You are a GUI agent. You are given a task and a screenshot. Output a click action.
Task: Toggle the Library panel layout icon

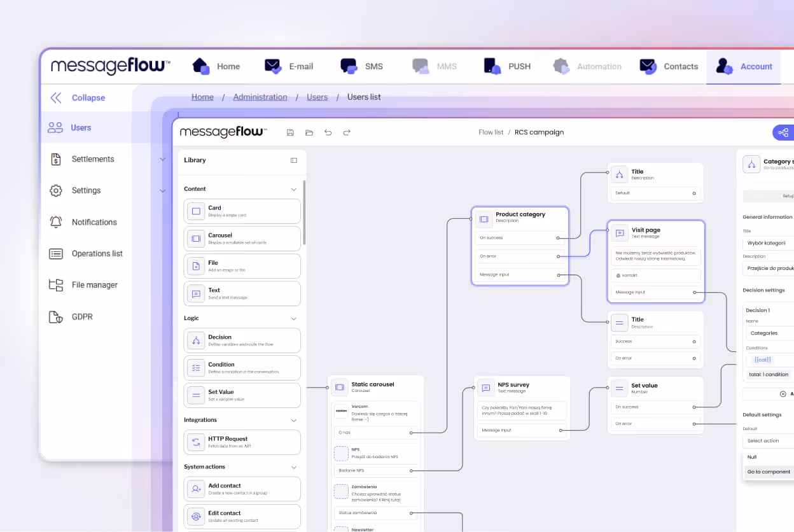tap(293, 160)
